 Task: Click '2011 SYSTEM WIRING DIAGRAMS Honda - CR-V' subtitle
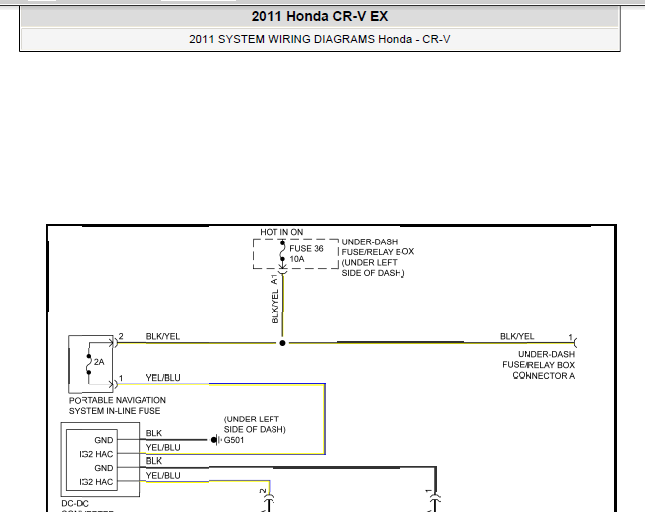click(320, 39)
